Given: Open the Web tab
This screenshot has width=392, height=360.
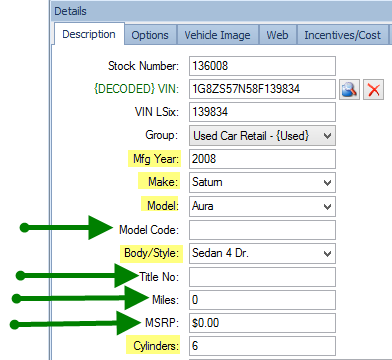Looking at the screenshot, I should coord(277,35).
